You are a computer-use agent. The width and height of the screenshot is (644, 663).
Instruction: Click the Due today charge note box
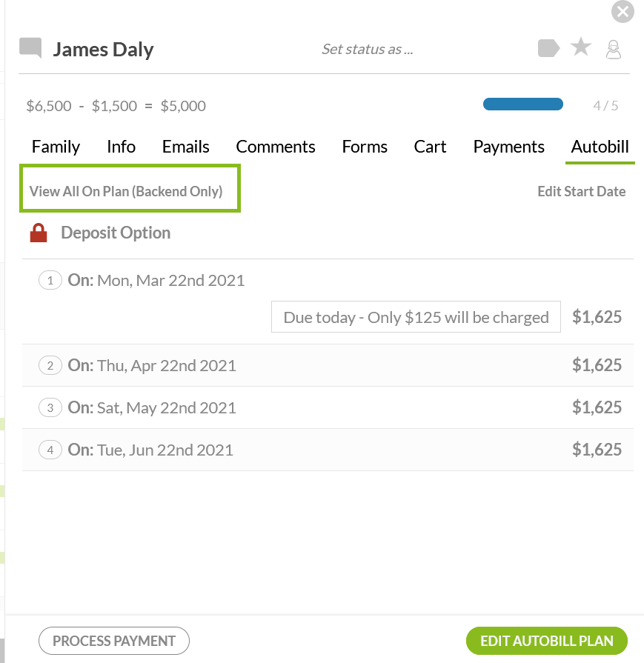[416, 318]
